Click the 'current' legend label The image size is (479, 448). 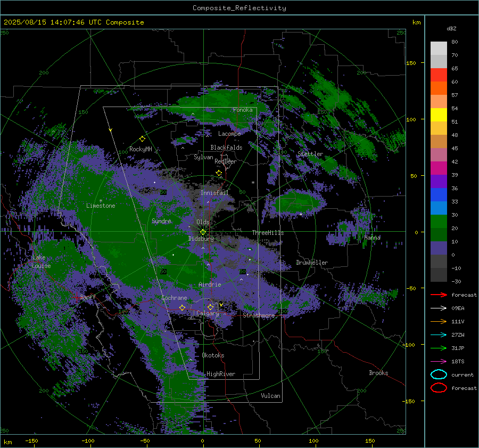pyautogui.click(x=463, y=375)
